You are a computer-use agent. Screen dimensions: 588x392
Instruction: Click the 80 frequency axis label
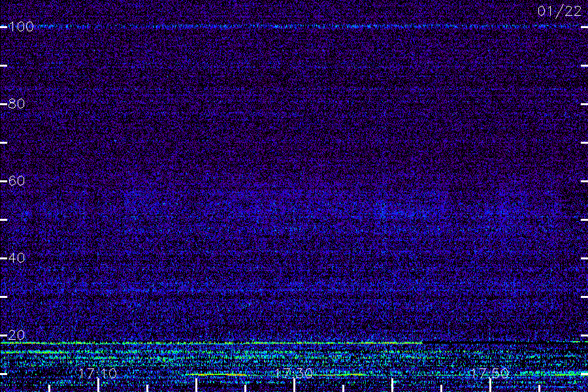[16, 104]
